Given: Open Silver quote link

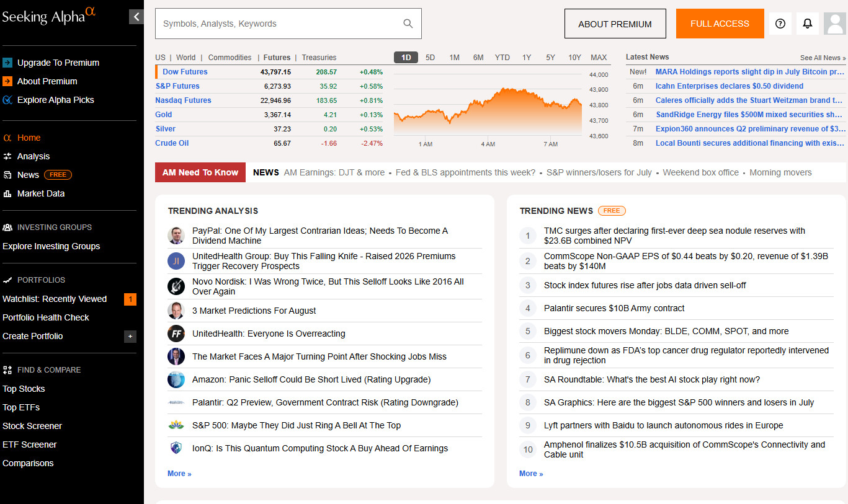Looking at the screenshot, I should click(165, 129).
